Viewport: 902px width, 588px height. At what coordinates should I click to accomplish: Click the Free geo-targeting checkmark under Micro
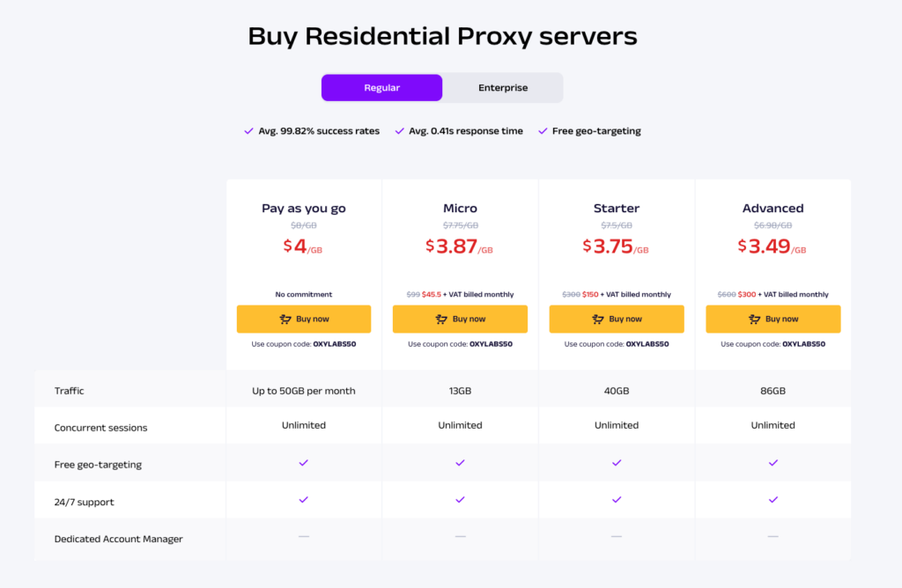point(460,463)
